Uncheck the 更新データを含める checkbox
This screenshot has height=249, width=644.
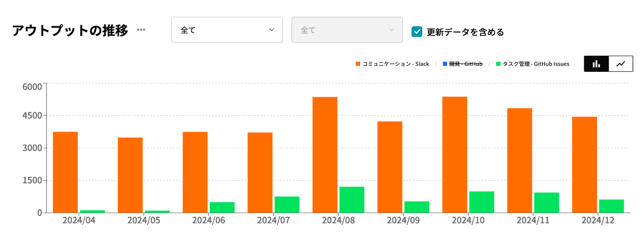pyautogui.click(x=417, y=31)
